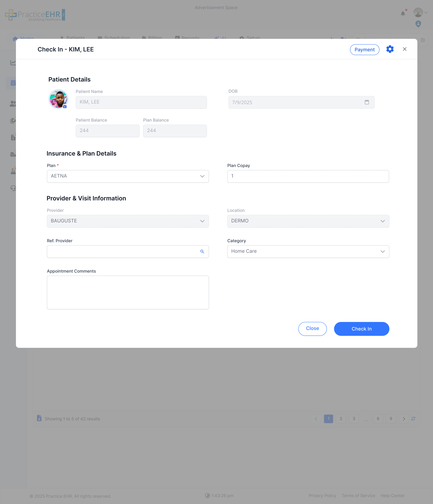This screenshot has width=433, height=504.
Task: Click refresh icon beside pagination
Action: [413, 419]
